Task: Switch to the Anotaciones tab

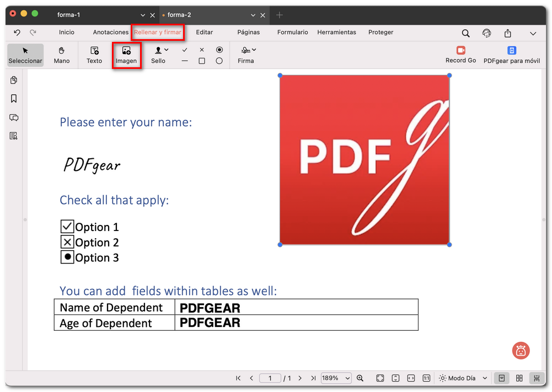Action: (x=110, y=33)
